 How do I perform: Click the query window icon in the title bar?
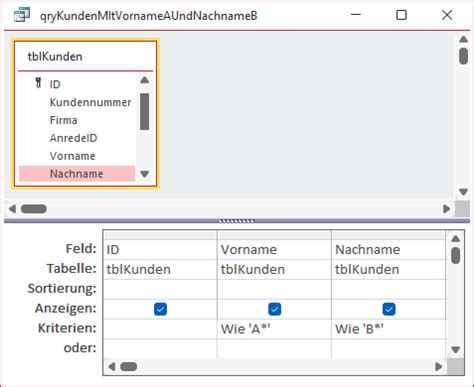pyautogui.click(x=22, y=15)
